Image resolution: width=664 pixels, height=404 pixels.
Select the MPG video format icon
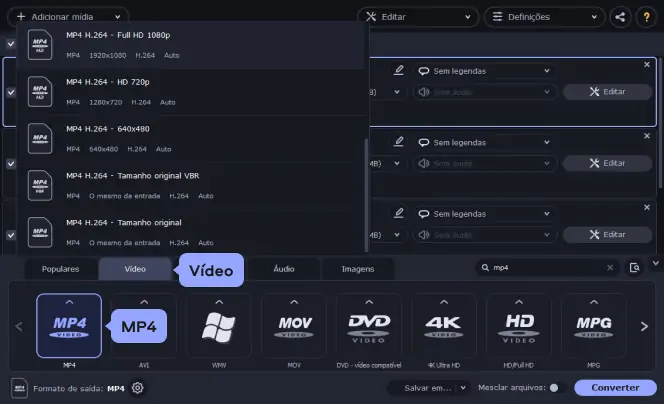(x=594, y=326)
